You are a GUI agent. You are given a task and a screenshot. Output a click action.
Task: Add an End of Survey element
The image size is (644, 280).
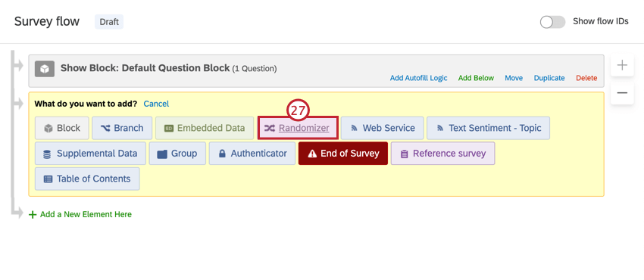click(x=343, y=154)
